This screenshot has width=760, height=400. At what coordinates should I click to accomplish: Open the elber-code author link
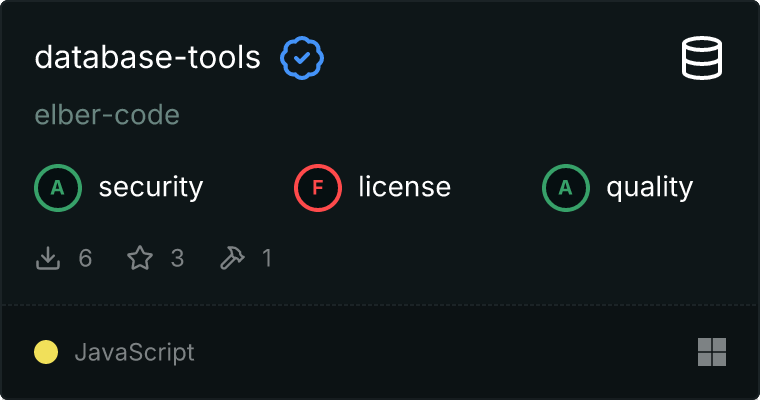[x=107, y=115]
